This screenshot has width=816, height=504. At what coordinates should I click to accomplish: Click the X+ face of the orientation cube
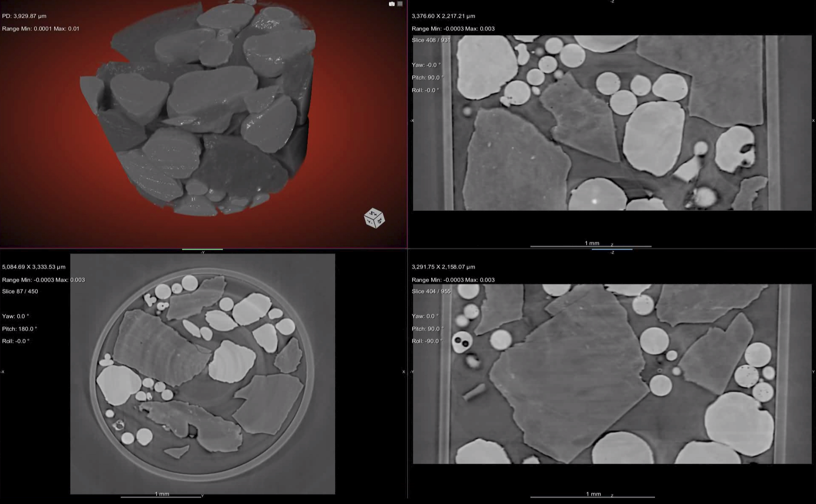tap(380, 220)
